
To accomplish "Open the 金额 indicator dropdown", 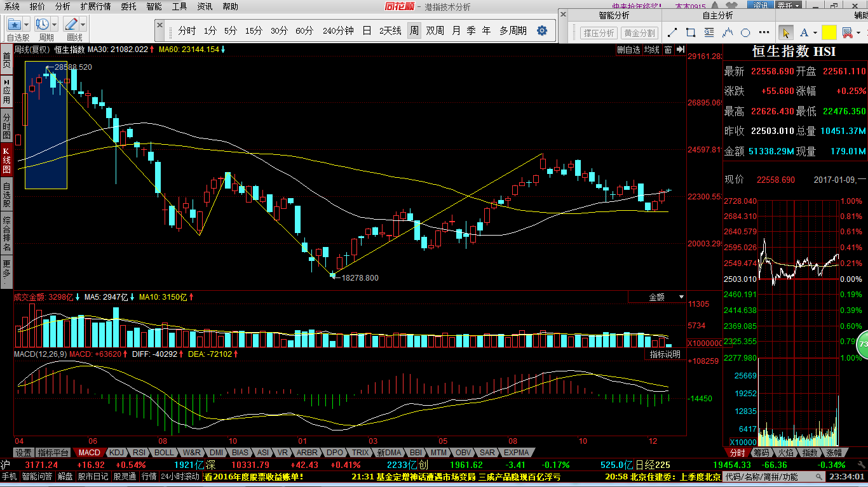I will click(657, 297).
